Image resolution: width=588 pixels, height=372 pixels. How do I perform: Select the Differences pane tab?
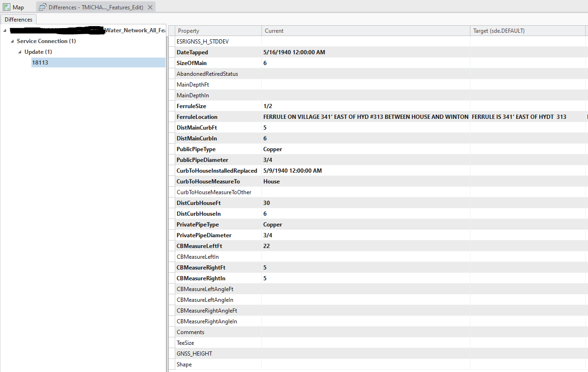(18, 19)
